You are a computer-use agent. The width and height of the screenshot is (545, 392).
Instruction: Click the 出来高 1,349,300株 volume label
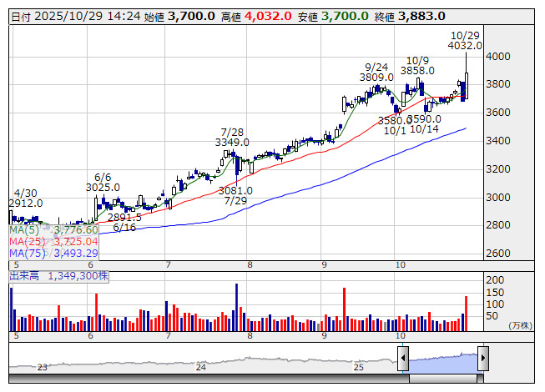(58, 277)
